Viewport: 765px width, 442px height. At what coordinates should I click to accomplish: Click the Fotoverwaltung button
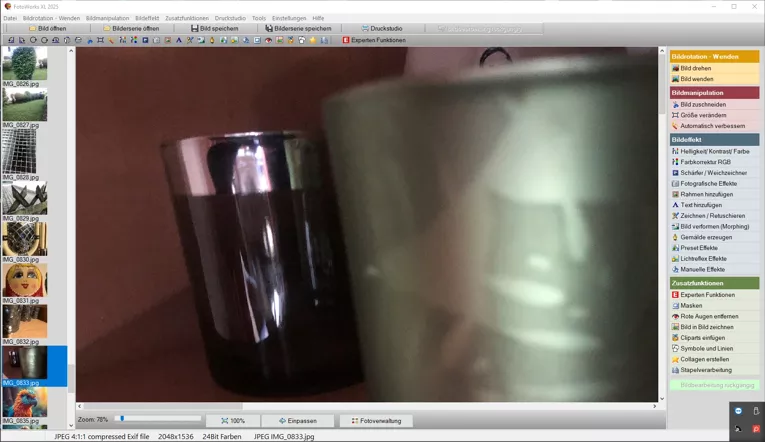[376, 421]
